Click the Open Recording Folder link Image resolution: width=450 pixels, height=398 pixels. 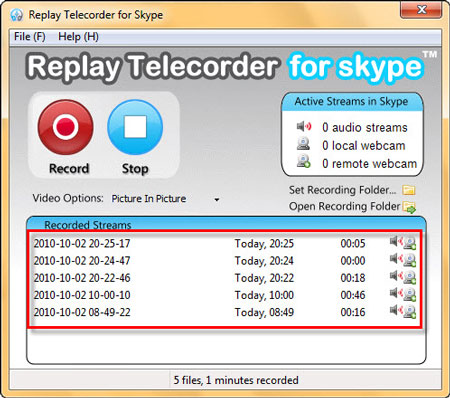pyautogui.click(x=344, y=206)
